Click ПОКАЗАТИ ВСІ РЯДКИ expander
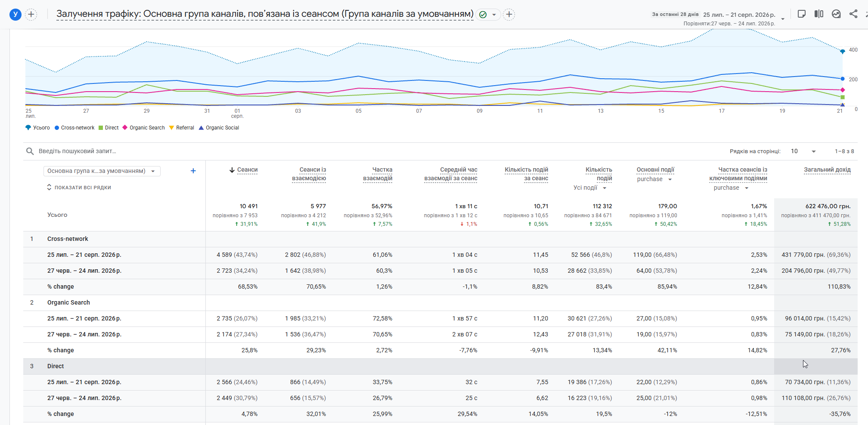Image resolution: width=868 pixels, height=425 pixels. click(x=79, y=188)
